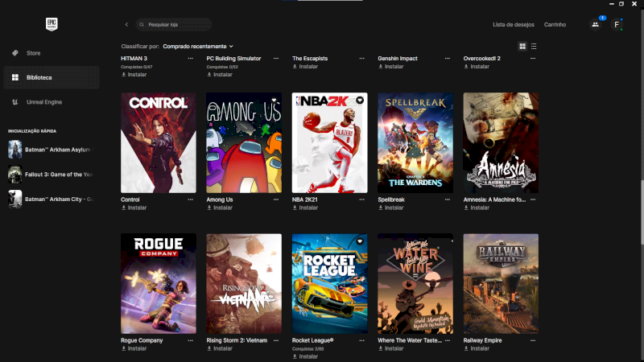Click Among Us install download icon
644x362 pixels.
pos(209,208)
